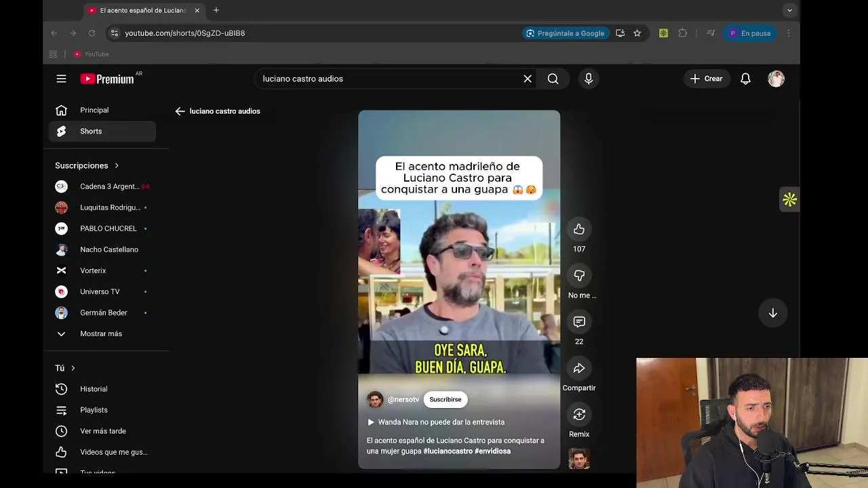Screen dimensions: 868x488
Task: Start voice search with the microphone icon
Action: (x=589, y=79)
